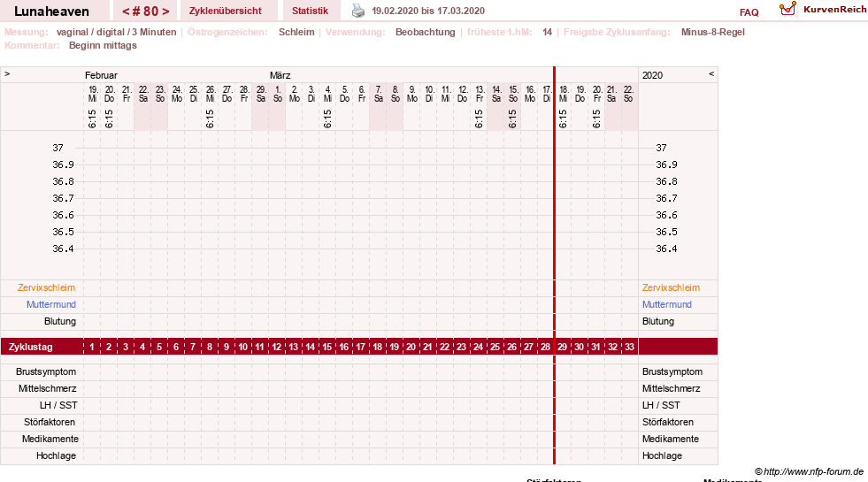This screenshot has width=868, height=482.
Task: Click the right Brustsymptom row label
Action: click(672, 371)
